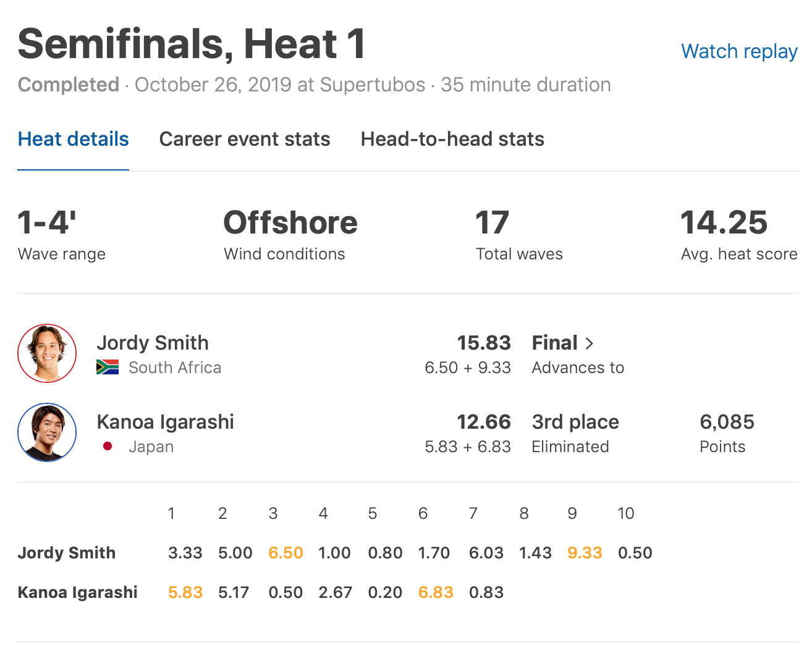Click the South Africa flag icon
This screenshot has height=656, width=812.
click(x=108, y=368)
